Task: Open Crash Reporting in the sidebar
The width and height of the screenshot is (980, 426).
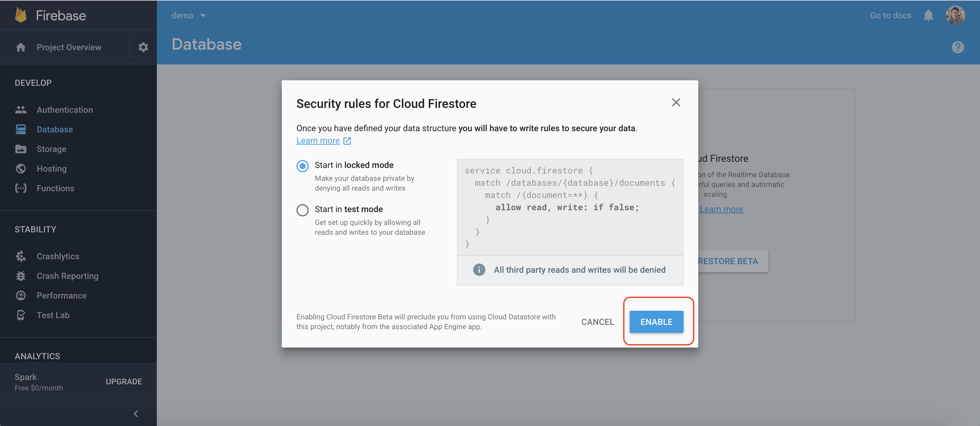Action: coord(67,276)
